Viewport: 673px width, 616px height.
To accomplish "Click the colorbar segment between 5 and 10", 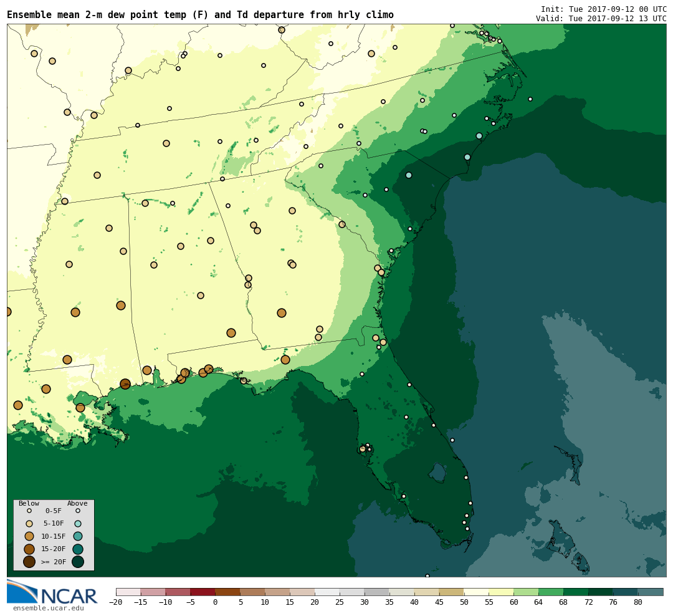I will 253,592.
